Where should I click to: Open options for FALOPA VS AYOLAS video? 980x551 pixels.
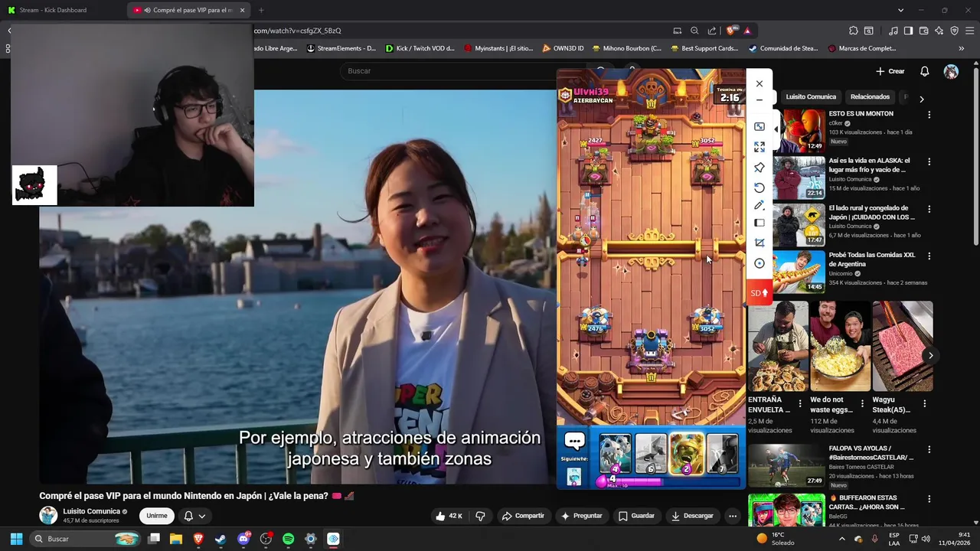pyautogui.click(x=929, y=448)
